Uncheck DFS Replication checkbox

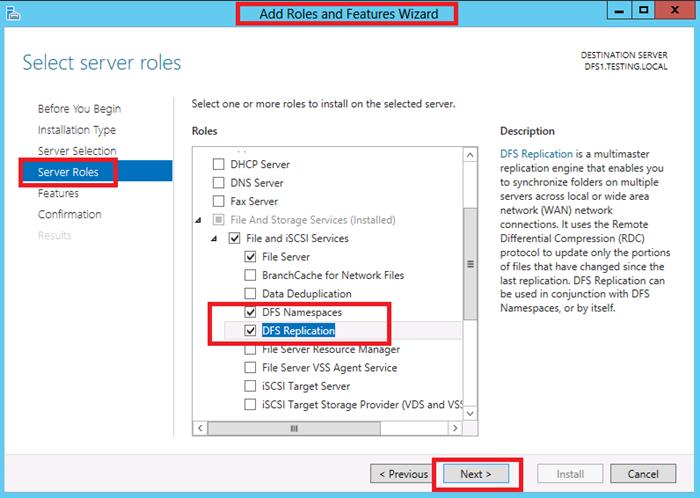click(x=250, y=331)
